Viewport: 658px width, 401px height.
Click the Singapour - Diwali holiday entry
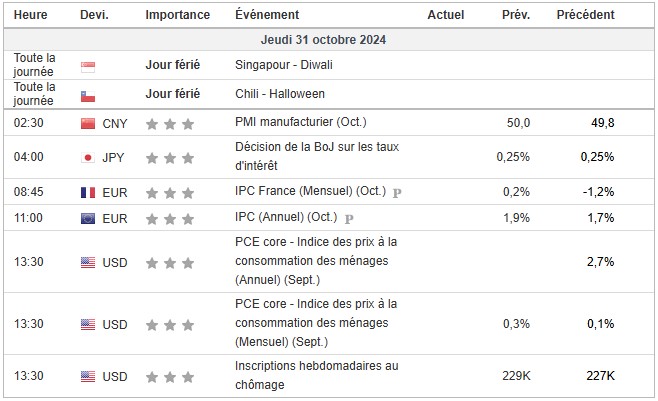284,66
